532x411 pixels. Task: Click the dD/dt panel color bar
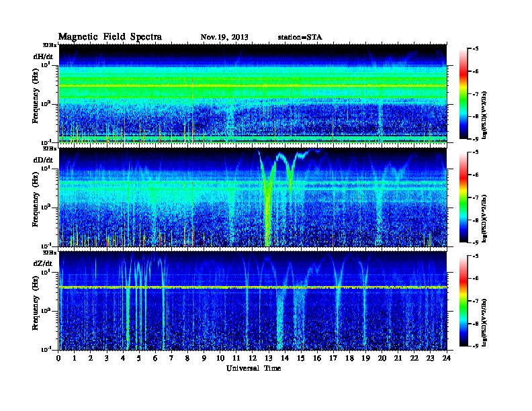pos(463,197)
